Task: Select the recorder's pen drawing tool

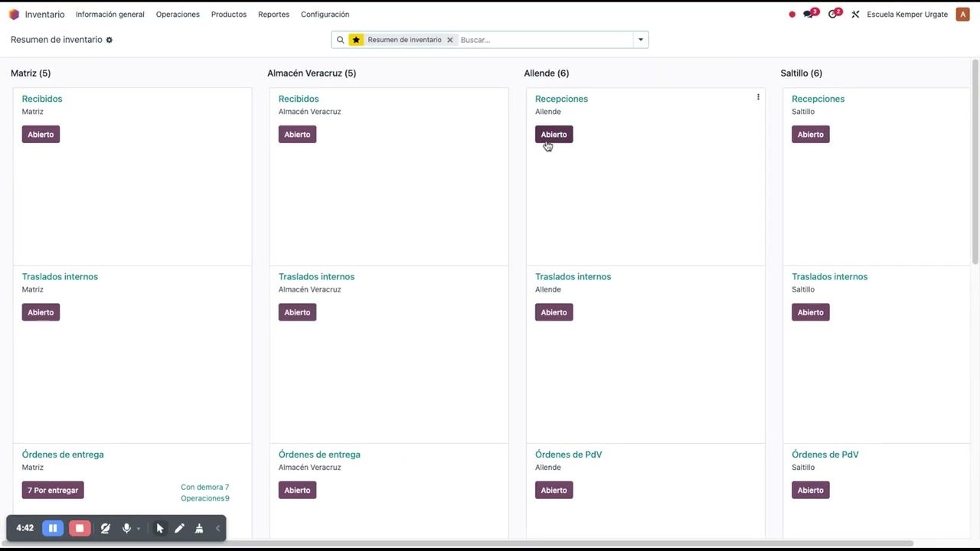Action: pyautogui.click(x=179, y=528)
